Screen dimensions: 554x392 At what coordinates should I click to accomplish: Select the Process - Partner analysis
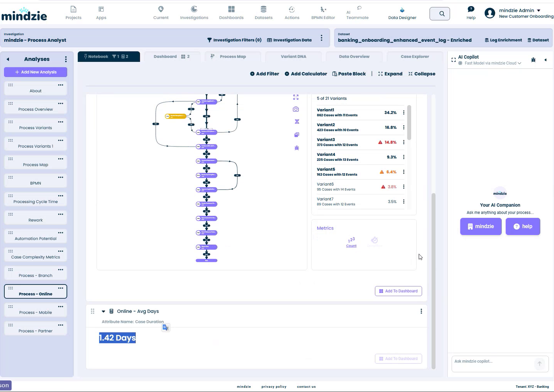point(36,329)
